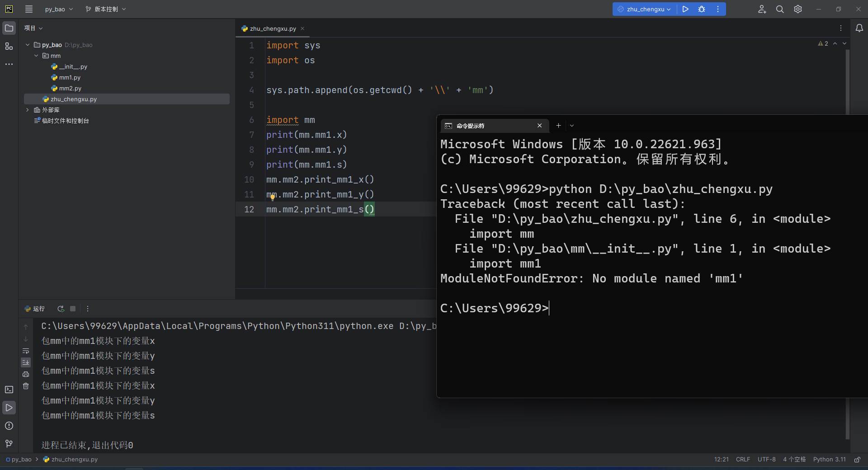Expand the 外部库 node
868x470 pixels.
coord(28,110)
